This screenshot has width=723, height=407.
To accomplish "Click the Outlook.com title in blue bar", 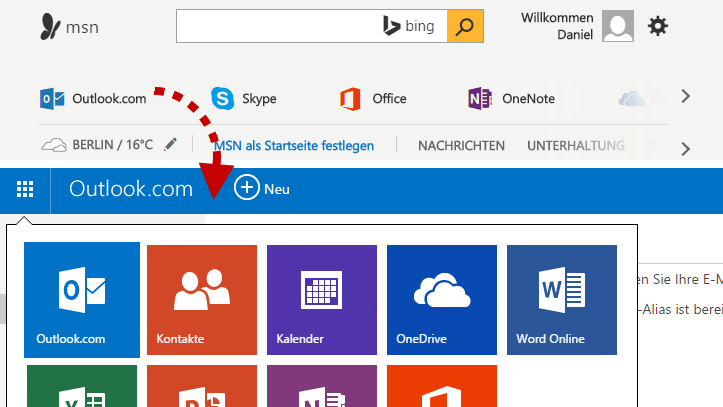I will [131, 189].
